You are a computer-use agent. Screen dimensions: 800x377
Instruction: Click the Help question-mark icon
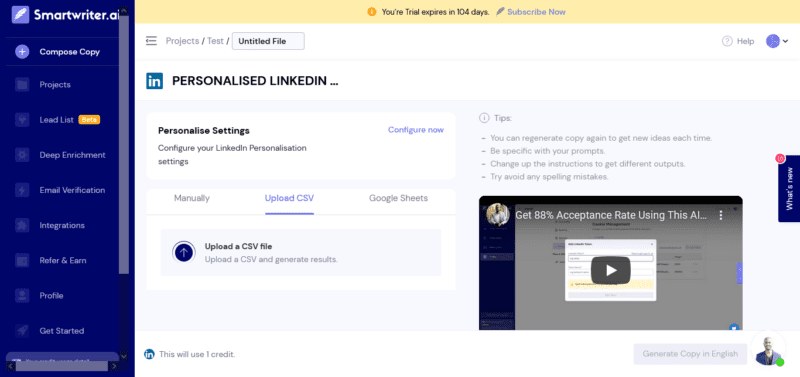pos(727,41)
